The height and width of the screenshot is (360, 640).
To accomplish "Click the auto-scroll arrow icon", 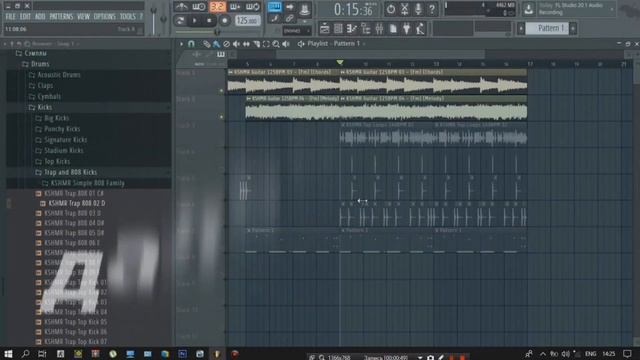I will pyautogui.click(x=289, y=7).
